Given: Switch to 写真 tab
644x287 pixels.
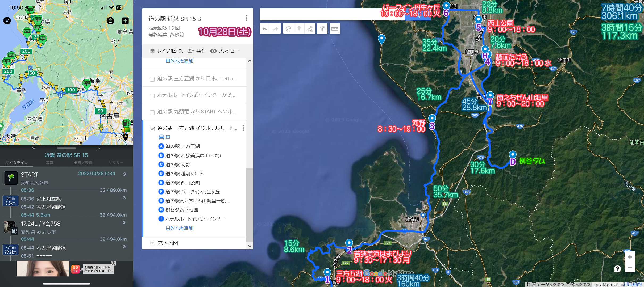Looking at the screenshot, I should (50, 163).
